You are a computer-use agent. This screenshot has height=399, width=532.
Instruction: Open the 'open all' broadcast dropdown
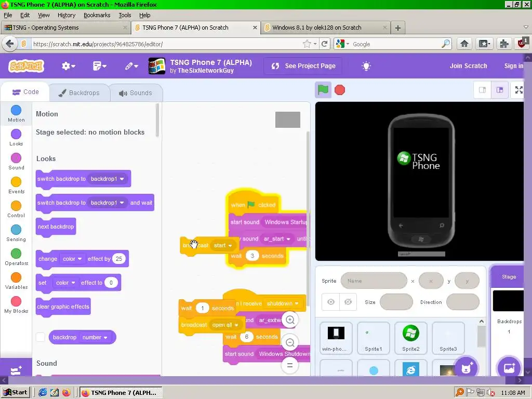pos(225,325)
